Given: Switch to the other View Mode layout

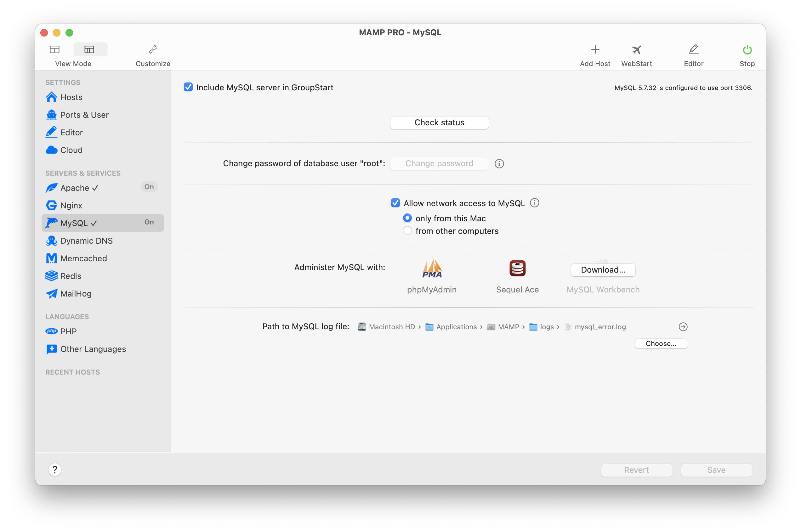Looking at the screenshot, I should 54,49.
